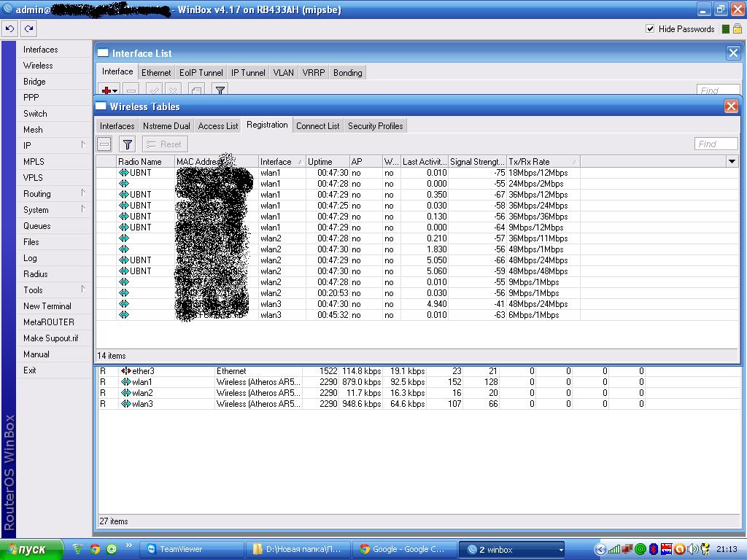Click the remove (minus) button in Wireless Tables
This screenshot has height=560, width=747.
(105, 144)
